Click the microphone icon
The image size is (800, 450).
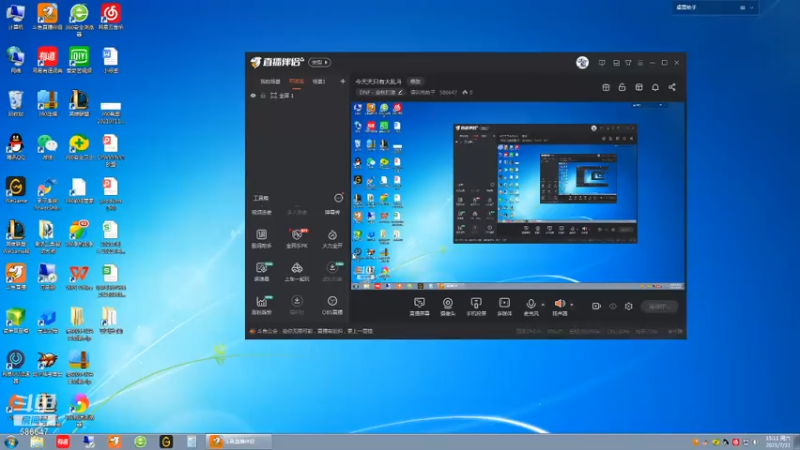pyautogui.click(x=531, y=306)
